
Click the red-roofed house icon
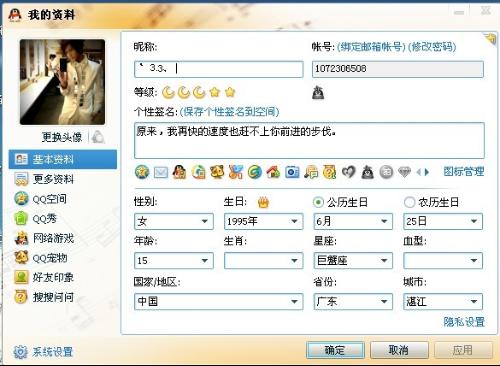(x=273, y=172)
